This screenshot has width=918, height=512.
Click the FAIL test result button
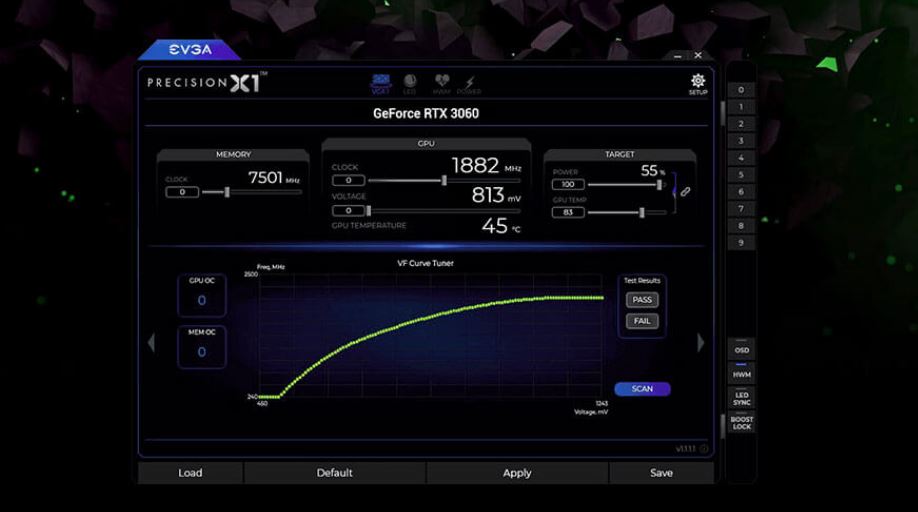tap(642, 321)
